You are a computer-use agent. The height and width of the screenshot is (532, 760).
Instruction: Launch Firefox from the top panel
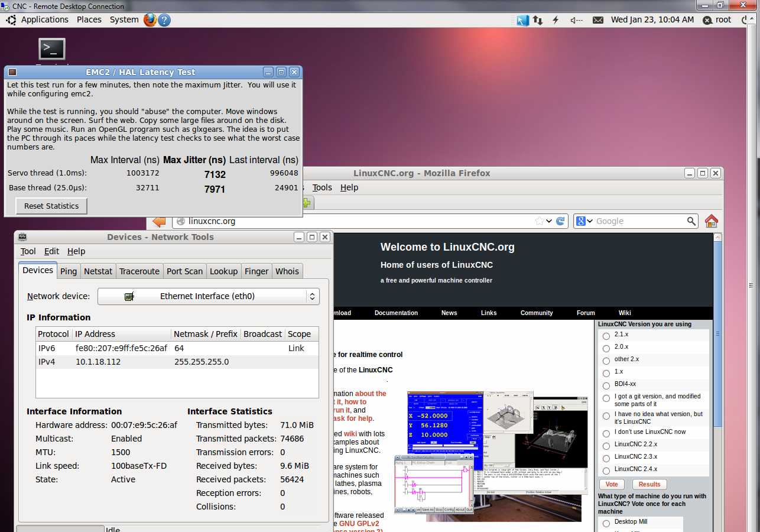[x=150, y=20]
